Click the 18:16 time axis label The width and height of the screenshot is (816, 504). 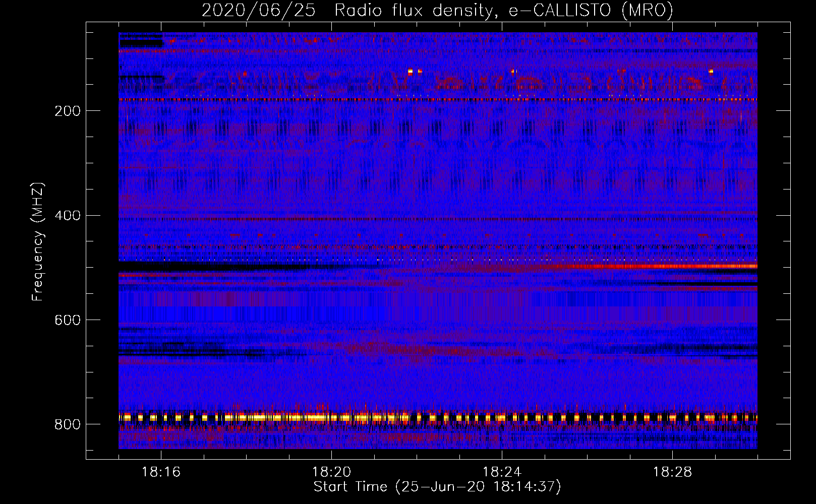[x=161, y=472]
